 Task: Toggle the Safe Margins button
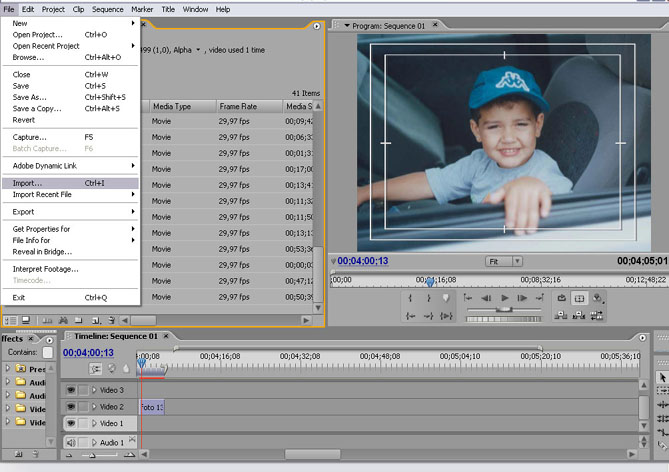click(579, 298)
